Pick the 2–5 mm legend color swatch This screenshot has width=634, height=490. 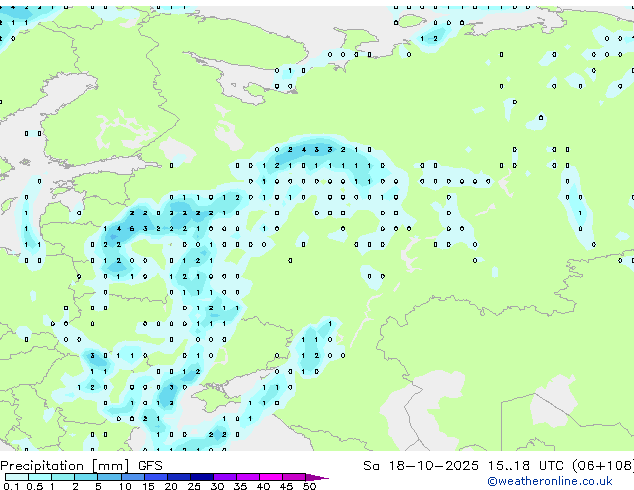click(86, 477)
